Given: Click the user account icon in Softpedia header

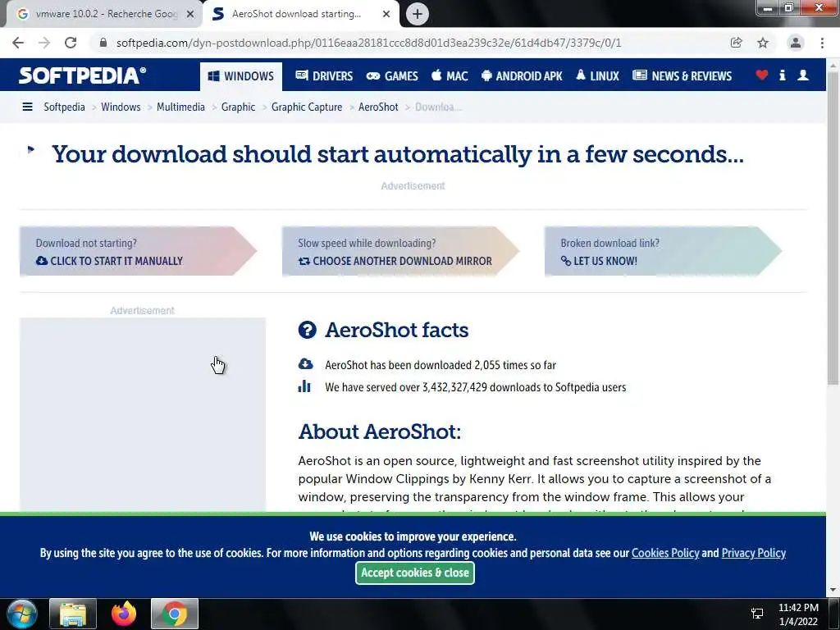Looking at the screenshot, I should (x=803, y=75).
